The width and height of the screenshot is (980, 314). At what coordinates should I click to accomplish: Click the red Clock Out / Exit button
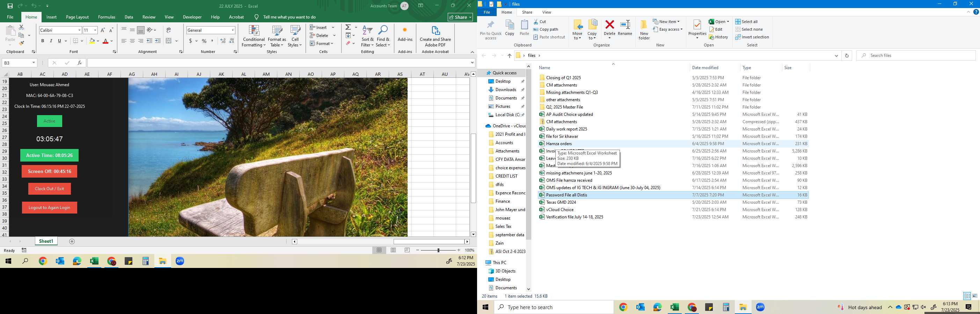tap(50, 188)
